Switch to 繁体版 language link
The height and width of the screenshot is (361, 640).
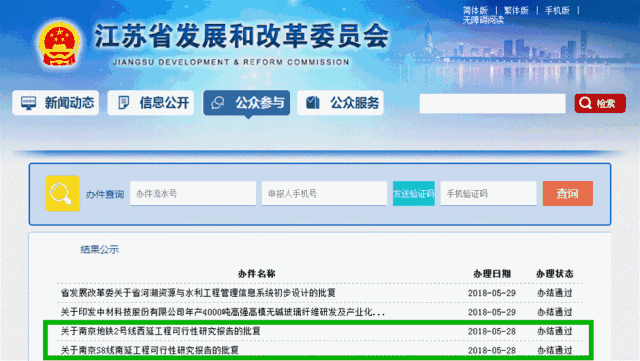click(516, 11)
